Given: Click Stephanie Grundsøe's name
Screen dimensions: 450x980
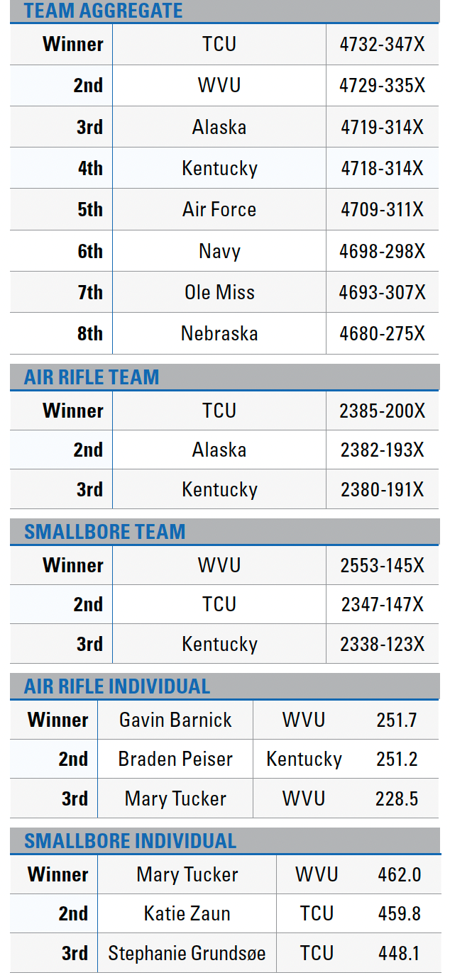Looking at the screenshot, I should click(x=187, y=954).
